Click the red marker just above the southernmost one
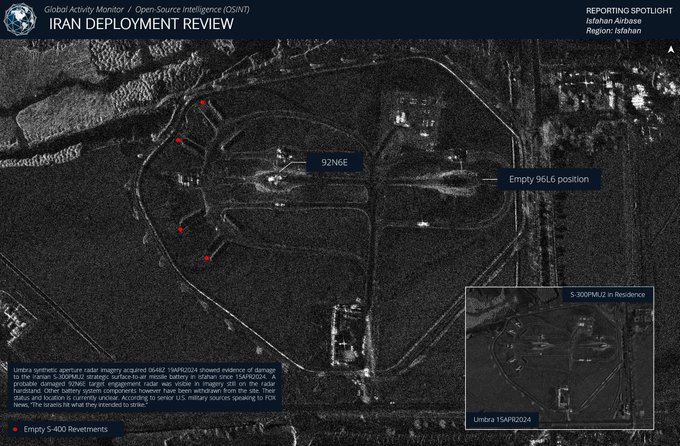This screenshot has height=446, width=680. pos(180,230)
